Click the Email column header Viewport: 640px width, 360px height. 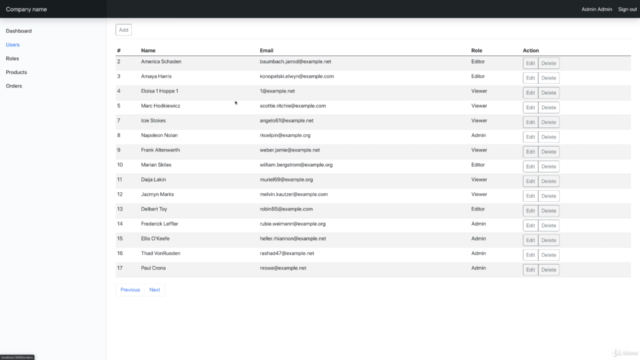click(266, 51)
